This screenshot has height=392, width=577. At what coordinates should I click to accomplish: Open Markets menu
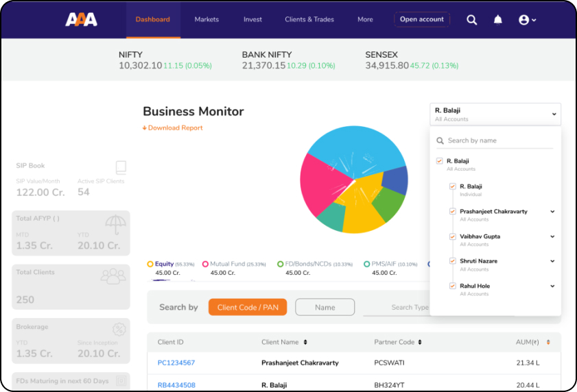tap(207, 19)
